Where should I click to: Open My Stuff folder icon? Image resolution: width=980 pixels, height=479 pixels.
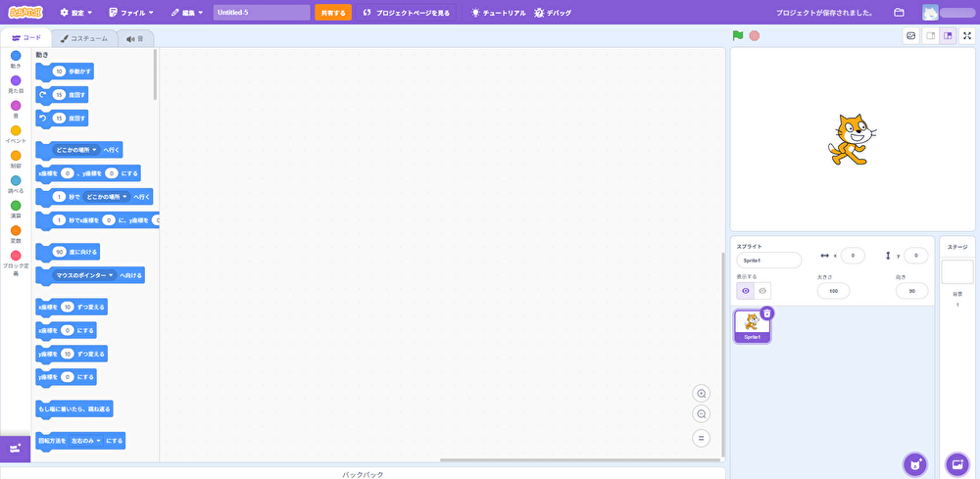coord(900,13)
